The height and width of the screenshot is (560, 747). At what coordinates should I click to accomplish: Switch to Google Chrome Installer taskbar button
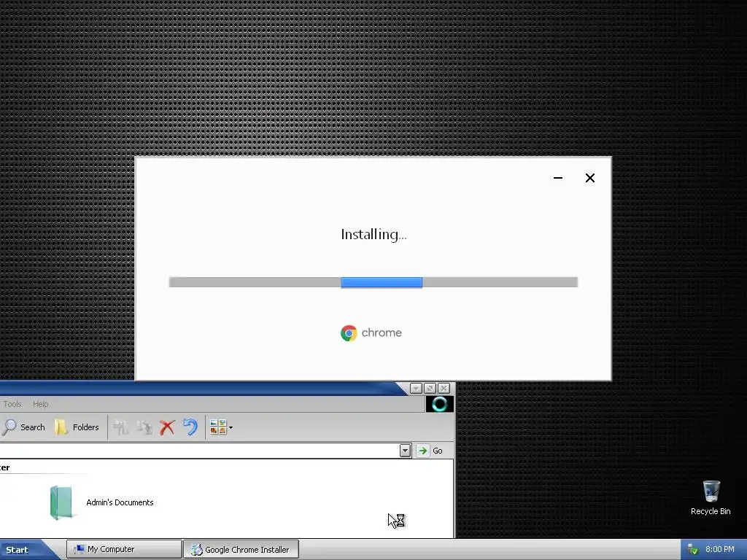241,550
